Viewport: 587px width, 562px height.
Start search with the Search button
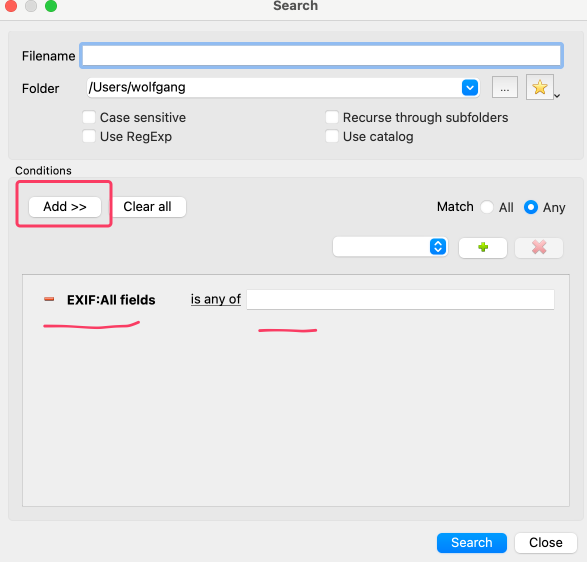coord(472,543)
